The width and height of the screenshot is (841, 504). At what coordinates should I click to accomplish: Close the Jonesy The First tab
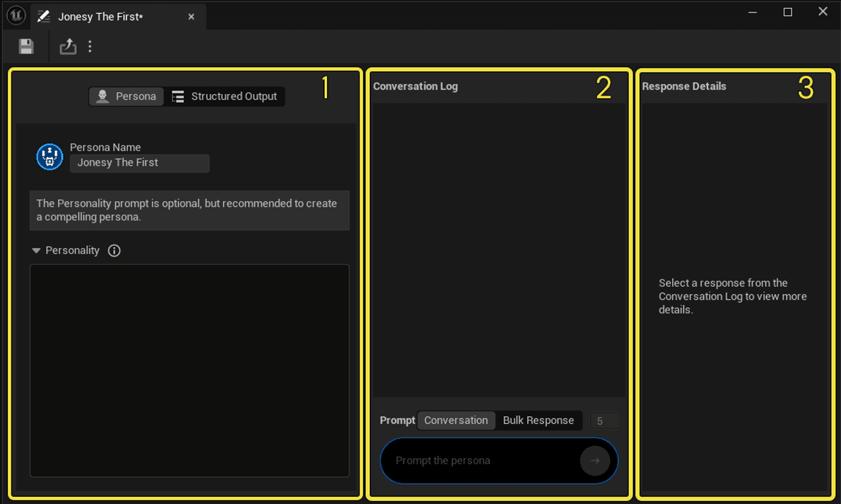click(x=191, y=17)
